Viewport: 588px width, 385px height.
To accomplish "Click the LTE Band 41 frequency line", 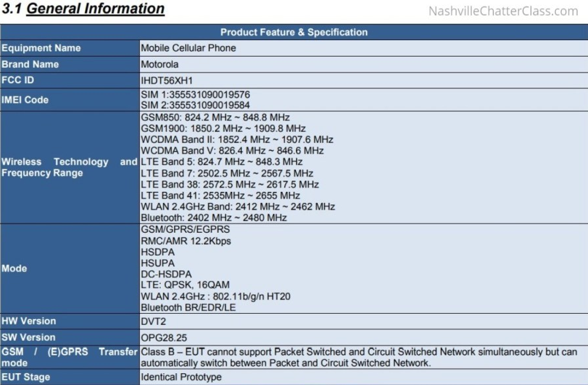I will tap(220, 195).
